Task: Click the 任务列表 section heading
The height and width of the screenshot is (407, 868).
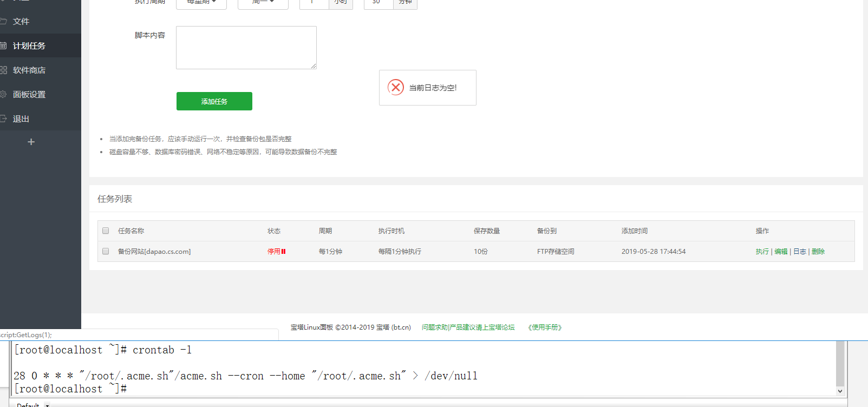Action: tap(115, 199)
